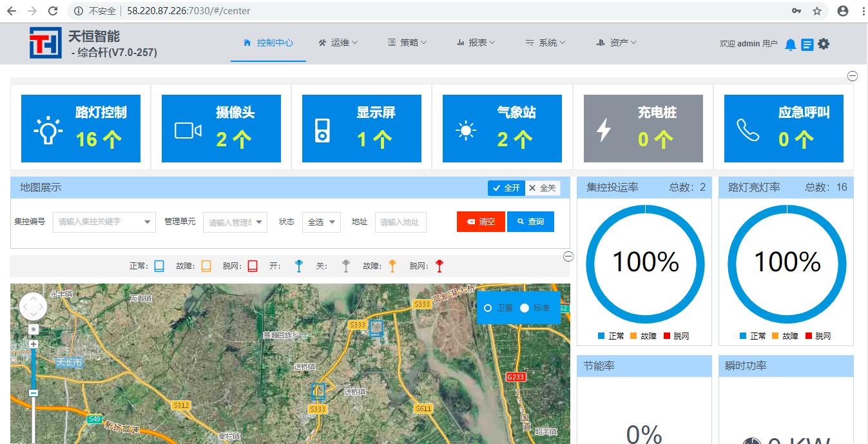Viewport: 868px width, 444px height.
Task: Click the Tianheng TH logo
Action: tap(45, 43)
